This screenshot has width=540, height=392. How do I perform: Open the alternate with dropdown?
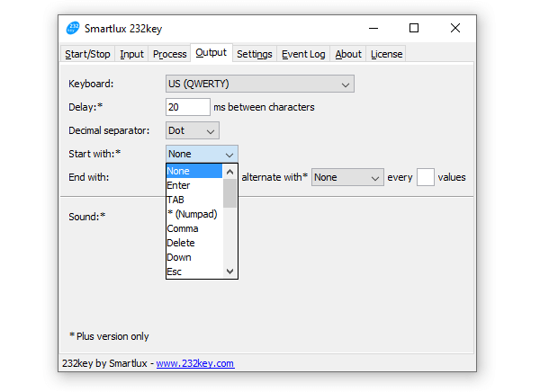tap(347, 178)
